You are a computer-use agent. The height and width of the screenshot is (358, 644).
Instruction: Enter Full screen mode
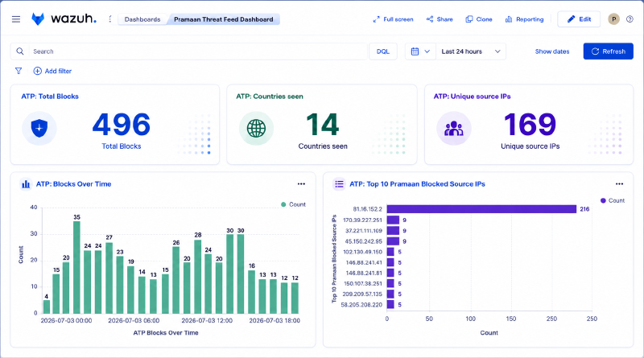[x=393, y=19]
